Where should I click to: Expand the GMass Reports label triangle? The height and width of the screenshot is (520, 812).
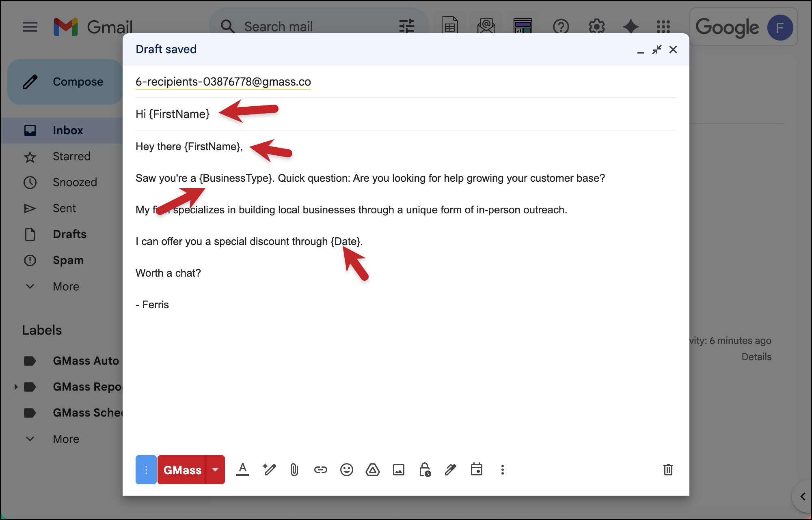coord(16,387)
